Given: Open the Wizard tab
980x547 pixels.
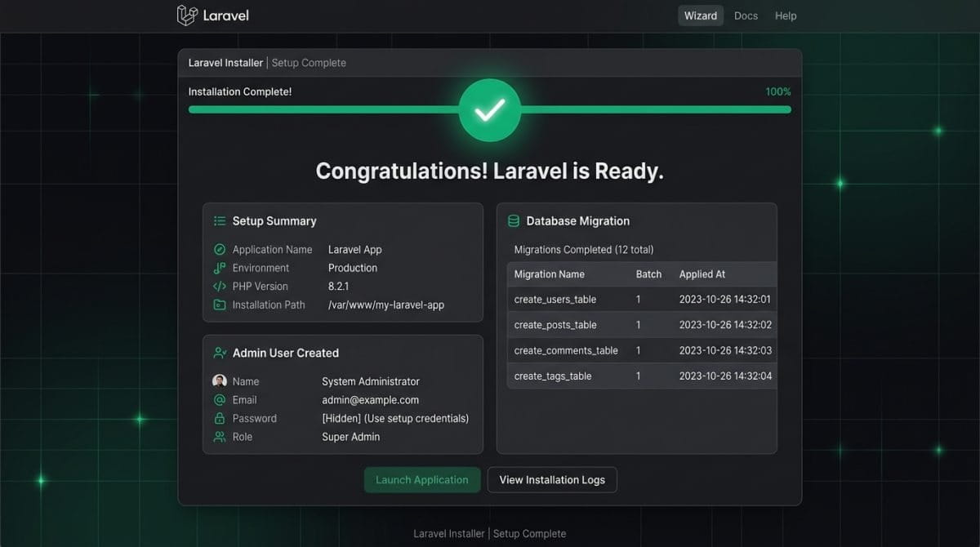Looking at the screenshot, I should coord(701,16).
